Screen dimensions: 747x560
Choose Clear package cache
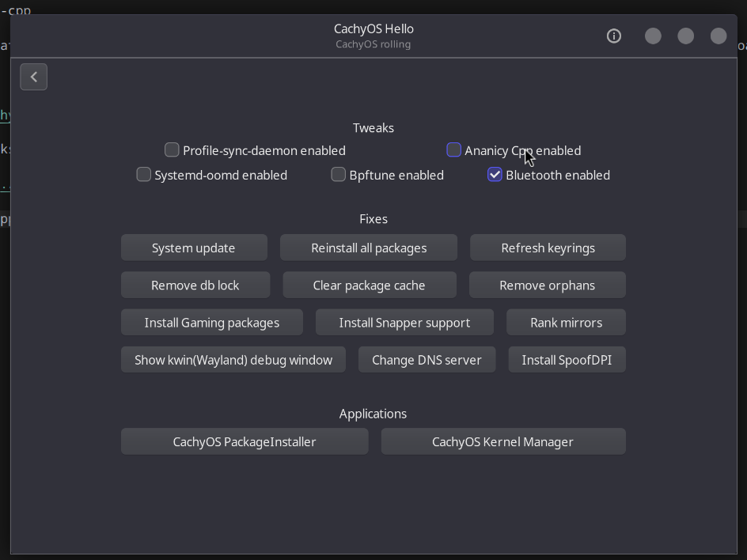click(370, 285)
